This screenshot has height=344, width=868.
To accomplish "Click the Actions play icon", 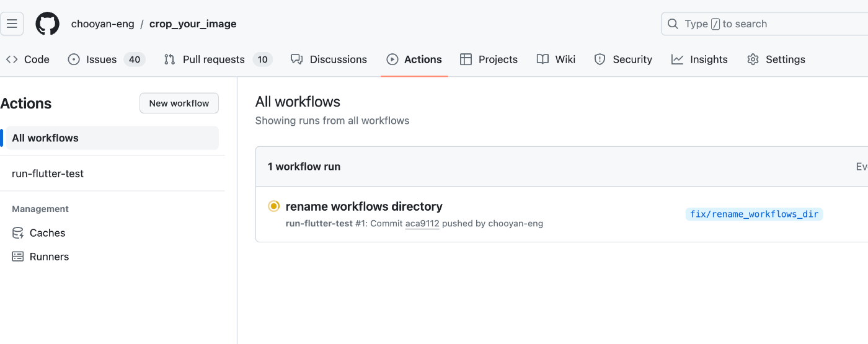I will (x=392, y=60).
